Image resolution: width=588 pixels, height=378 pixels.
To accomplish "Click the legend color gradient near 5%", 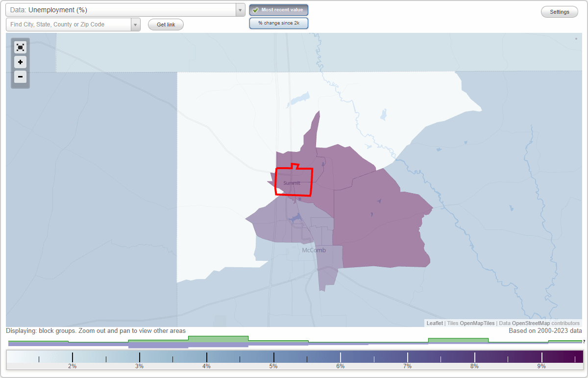I will pyautogui.click(x=273, y=356).
